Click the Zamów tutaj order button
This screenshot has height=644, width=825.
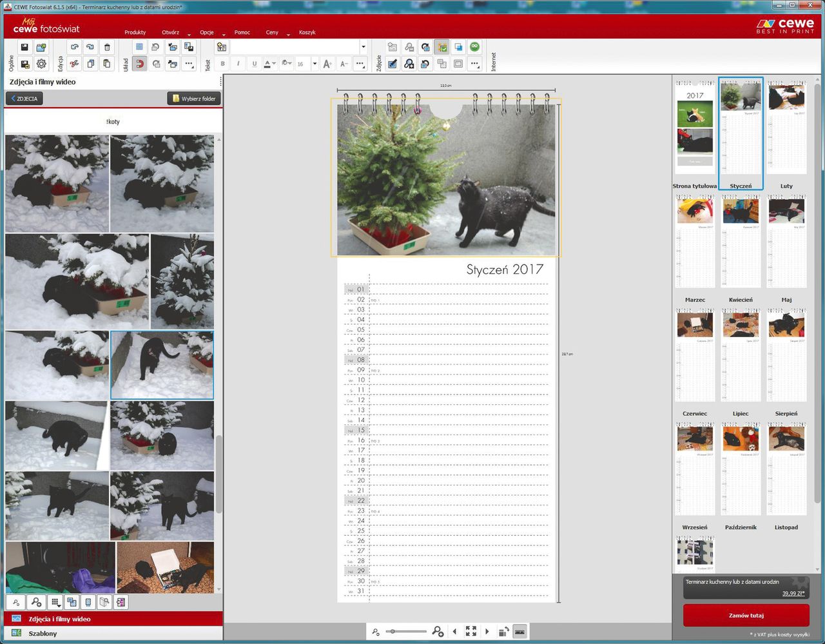click(x=746, y=616)
